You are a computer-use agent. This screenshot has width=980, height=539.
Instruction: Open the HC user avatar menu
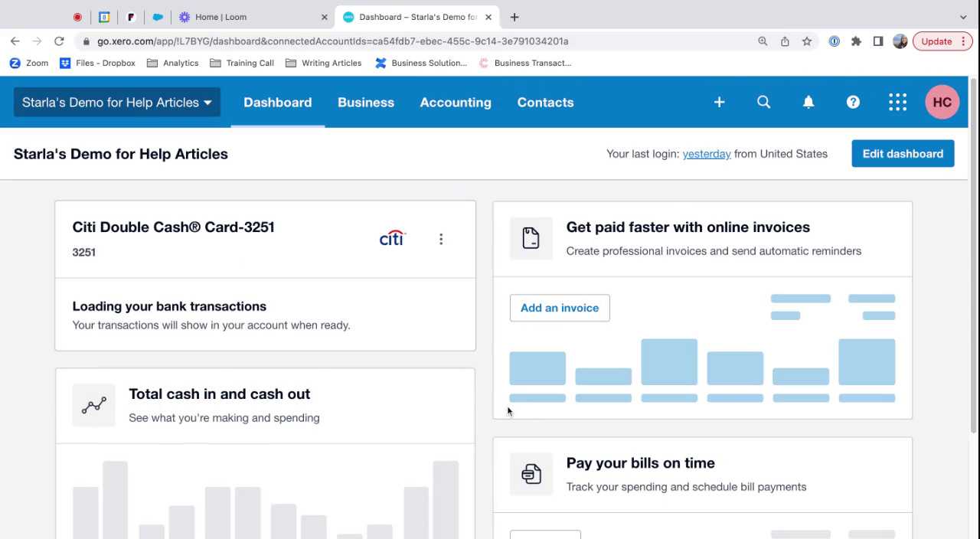(x=942, y=102)
